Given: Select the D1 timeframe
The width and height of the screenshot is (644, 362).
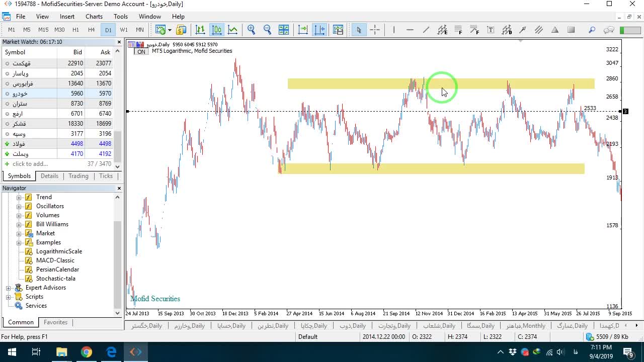Looking at the screenshot, I should (x=108, y=30).
